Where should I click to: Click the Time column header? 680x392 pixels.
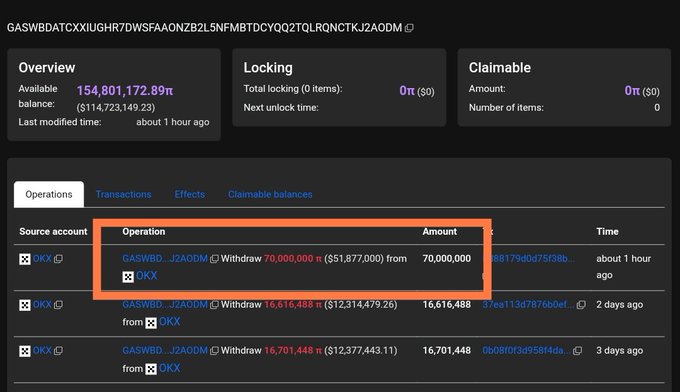[x=607, y=232]
